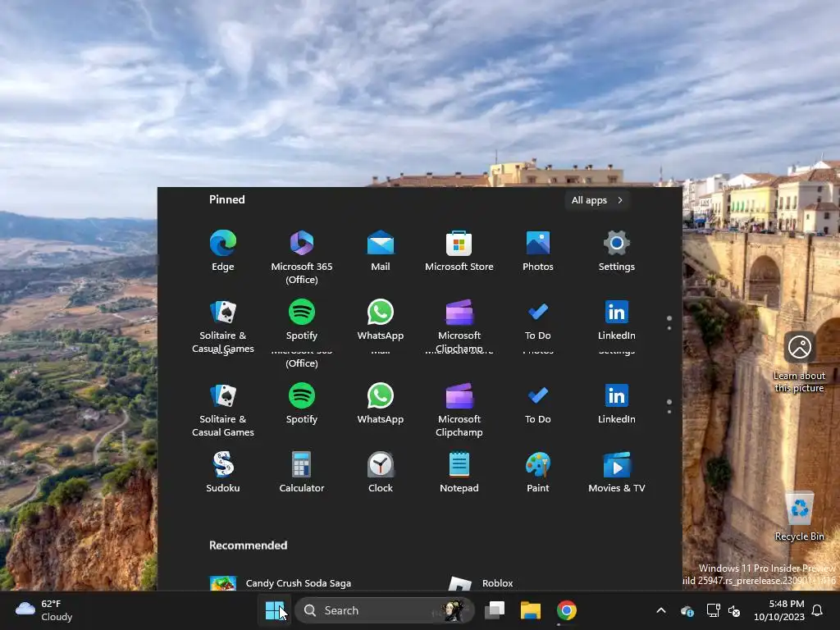This screenshot has width=840, height=630.
Task: Open Settings from the pinned apps
Action: tap(617, 249)
